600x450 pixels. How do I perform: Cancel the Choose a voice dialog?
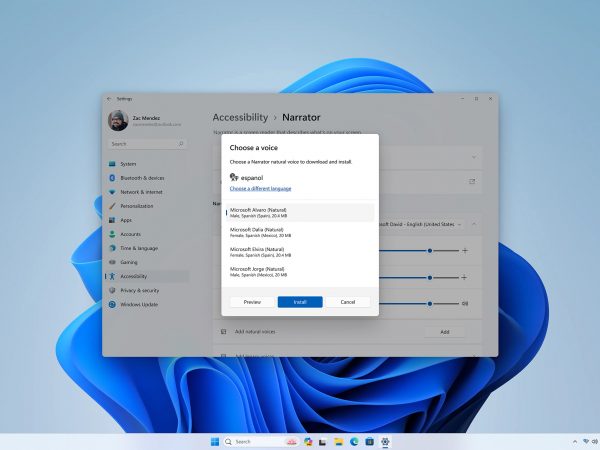(x=348, y=302)
